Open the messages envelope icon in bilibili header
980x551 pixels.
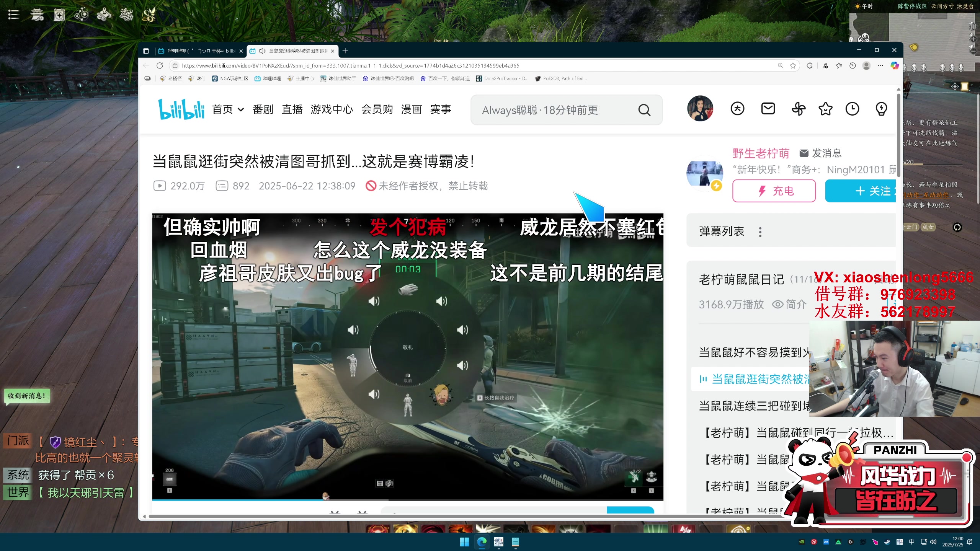pyautogui.click(x=768, y=109)
